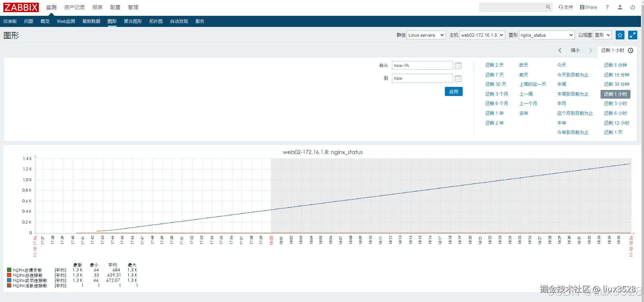Click the clock icon in time selector tab
Screen dimensions: 644x302
tap(631, 50)
